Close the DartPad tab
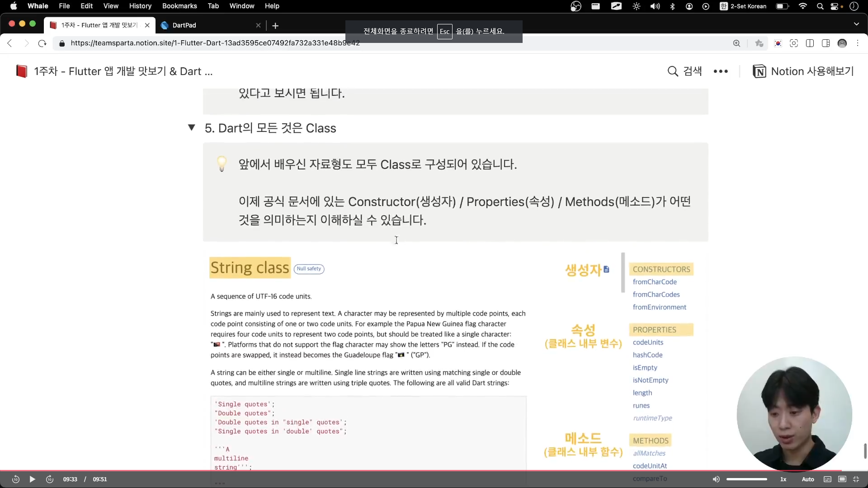Image resolution: width=868 pixels, height=488 pixels. click(258, 25)
